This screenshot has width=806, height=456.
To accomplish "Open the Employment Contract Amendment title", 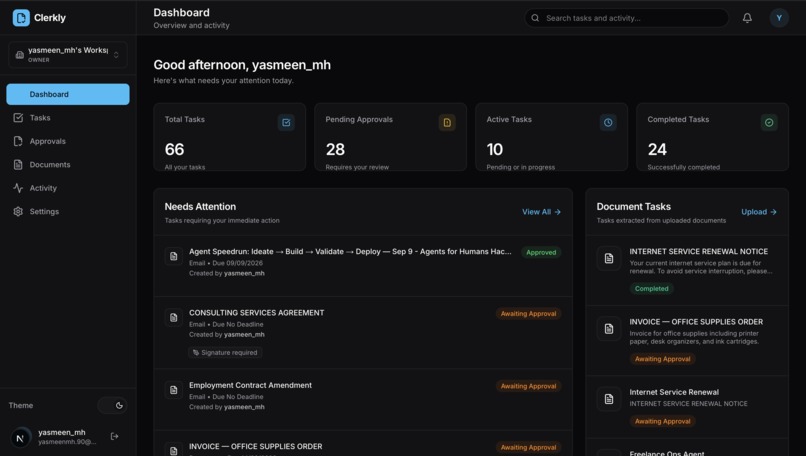I will tap(250, 385).
